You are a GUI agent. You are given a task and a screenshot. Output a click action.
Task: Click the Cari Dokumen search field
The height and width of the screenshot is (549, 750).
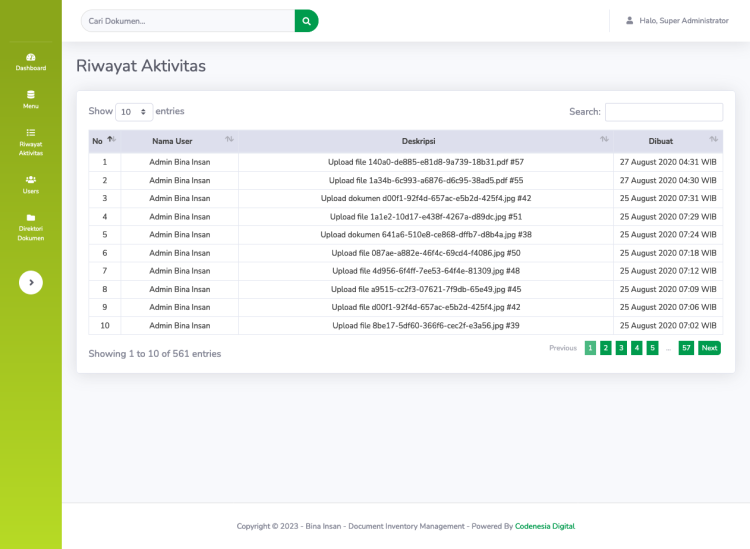pyautogui.click(x=188, y=21)
